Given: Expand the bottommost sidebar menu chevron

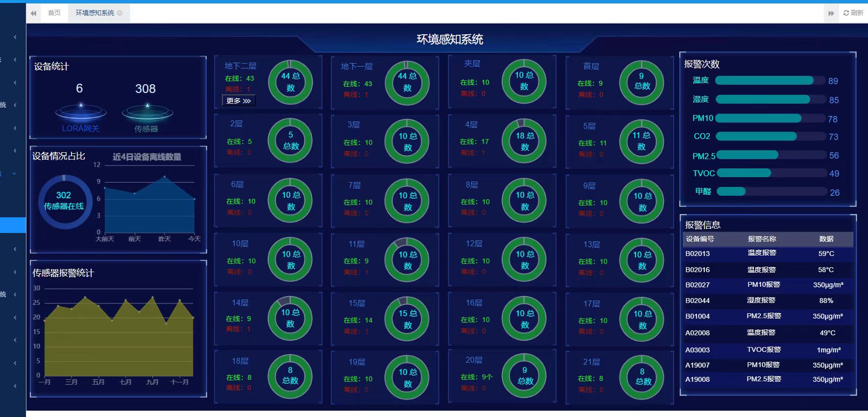Looking at the screenshot, I should (x=15, y=386).
